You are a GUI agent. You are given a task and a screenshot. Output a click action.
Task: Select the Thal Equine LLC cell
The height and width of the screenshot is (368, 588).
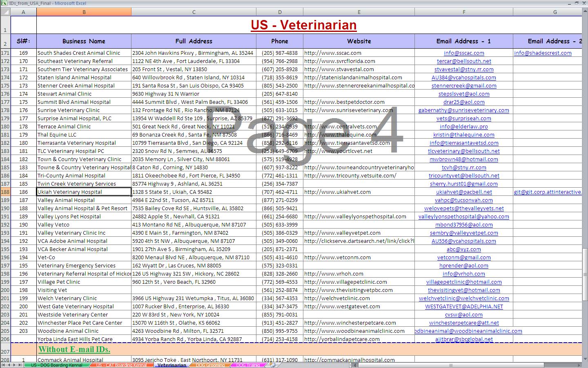[84, 135]
